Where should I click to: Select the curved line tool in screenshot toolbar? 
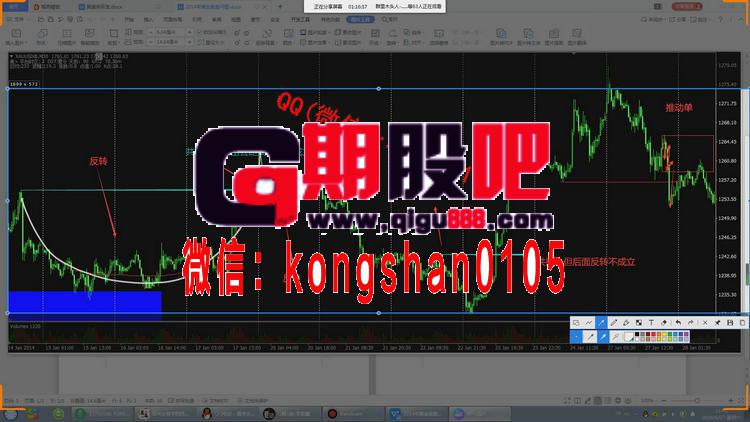tap(589, 323)
